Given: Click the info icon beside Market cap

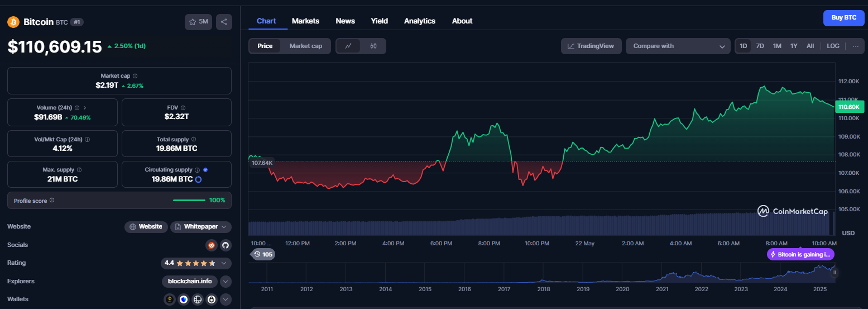Looking at the screenshot, I should click(x=135, y=76).
